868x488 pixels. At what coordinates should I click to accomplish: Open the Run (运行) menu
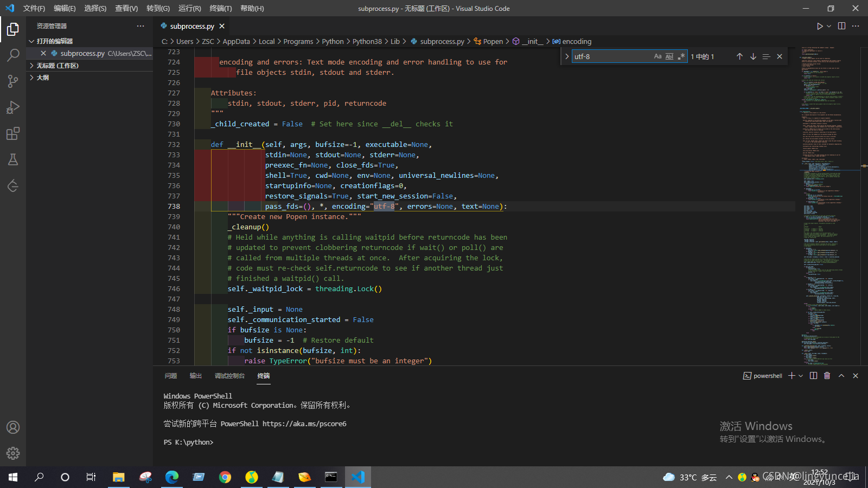[x=189, y=8]
